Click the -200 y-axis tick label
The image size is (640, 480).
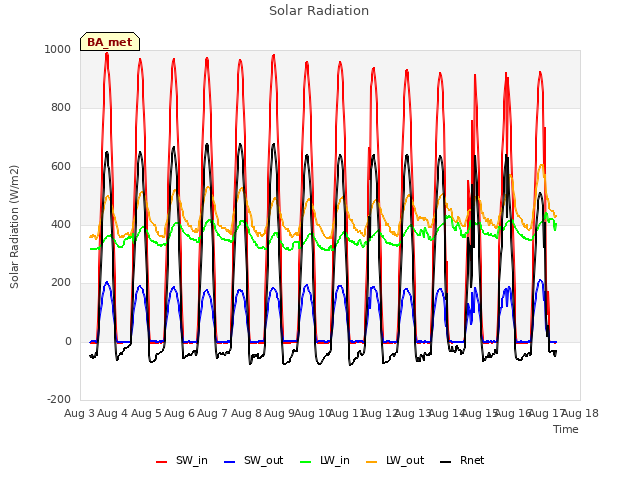[x=59, y=399]
